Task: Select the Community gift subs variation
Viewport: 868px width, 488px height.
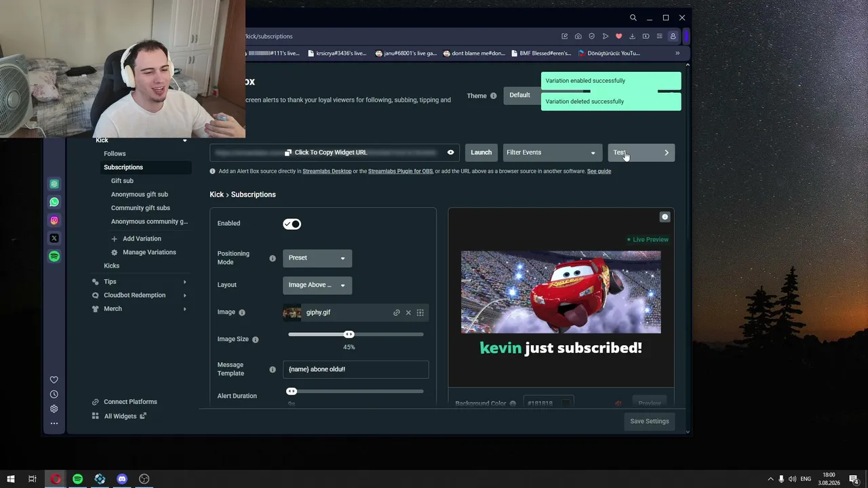Action: click(x=140, y=208)
